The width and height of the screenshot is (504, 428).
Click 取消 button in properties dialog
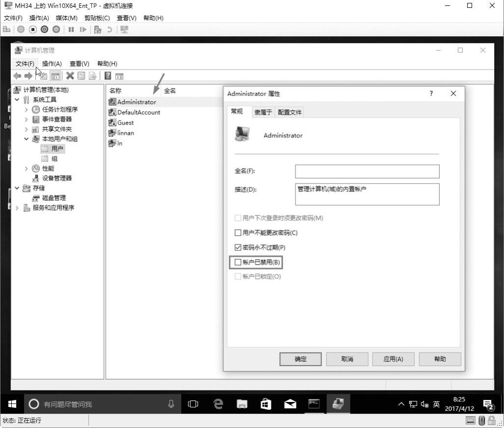click(347, 359)
